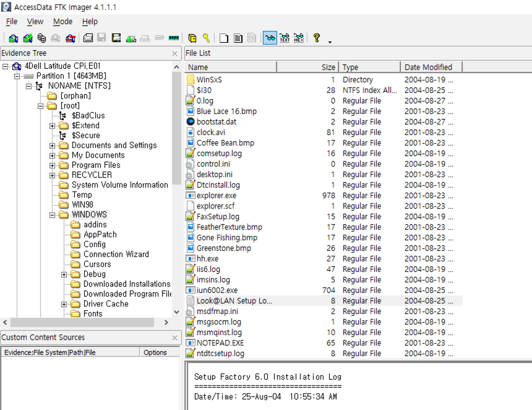The height and width of the screenshot is (410, 532).
Task: Collapse the NONAME [NTFS] node
Action: click(29, 86)
